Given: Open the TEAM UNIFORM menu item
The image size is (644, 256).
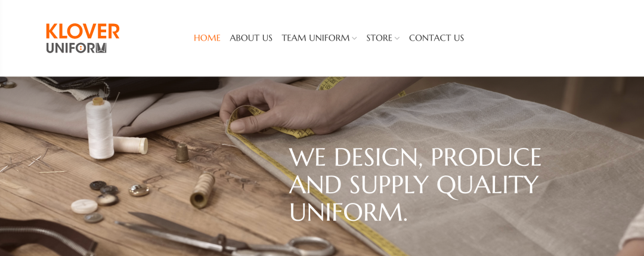Looking at the screenshot, I should pyautogui.click(x=315, y=38).
